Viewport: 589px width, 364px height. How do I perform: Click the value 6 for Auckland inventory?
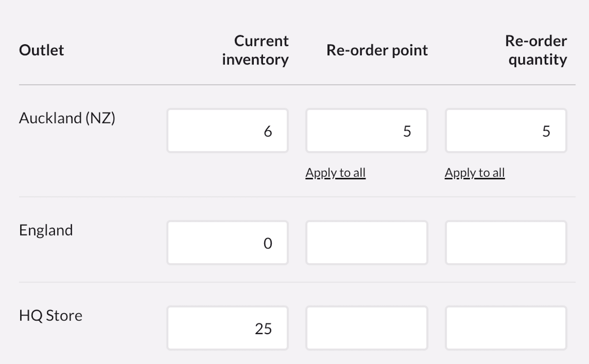[x=268, y=131]
